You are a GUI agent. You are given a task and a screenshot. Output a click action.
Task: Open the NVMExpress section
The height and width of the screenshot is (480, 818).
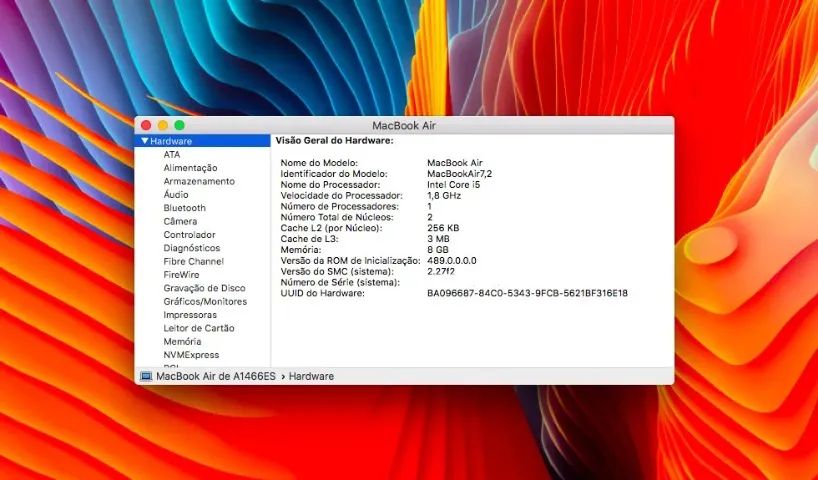tap(191, 355)
